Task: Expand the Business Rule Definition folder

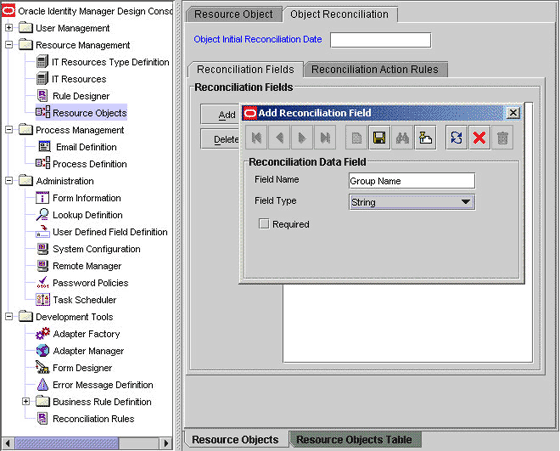Action: click(26, 401)
